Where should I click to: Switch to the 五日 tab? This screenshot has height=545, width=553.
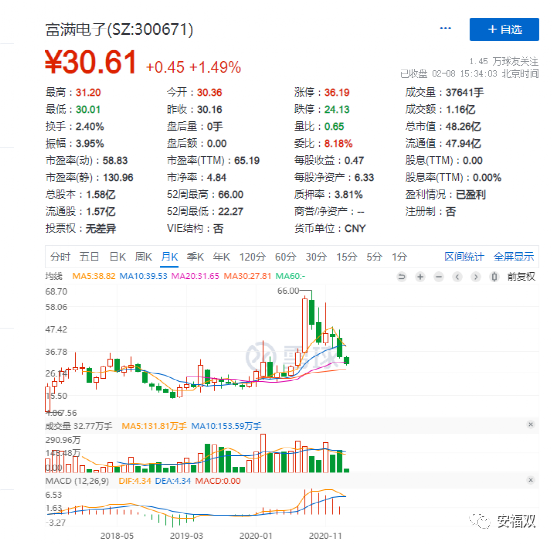pos(89,257)
